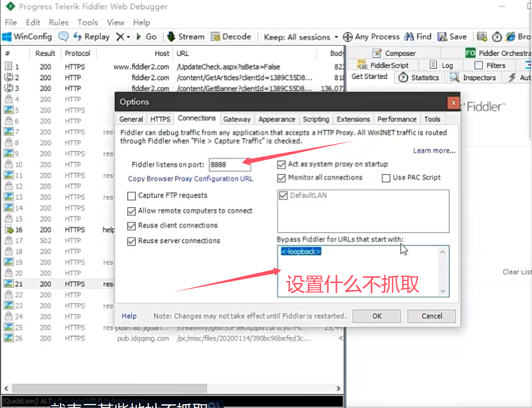Toggle Stream mode in toolbar

pos(186,37)
